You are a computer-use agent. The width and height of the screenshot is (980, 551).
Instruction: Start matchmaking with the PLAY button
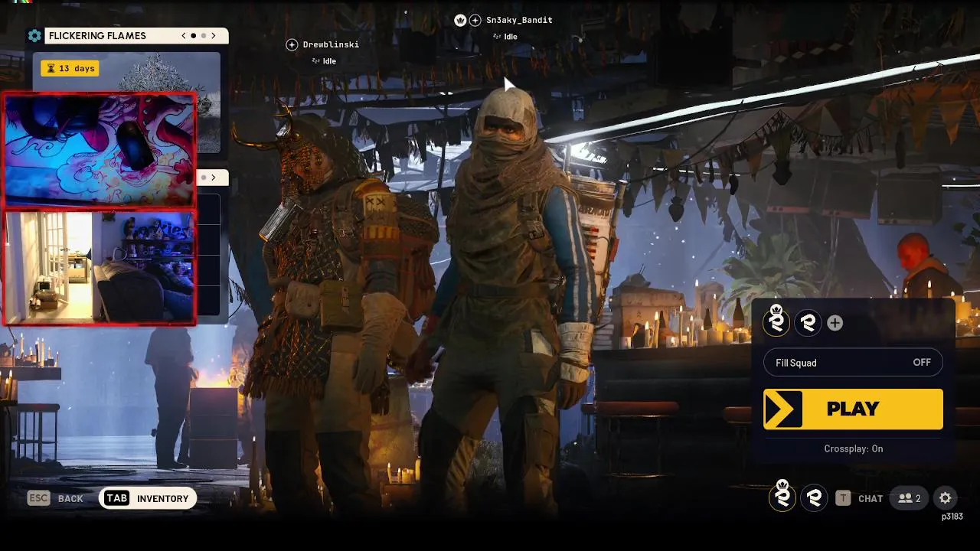tap(853, 409)
